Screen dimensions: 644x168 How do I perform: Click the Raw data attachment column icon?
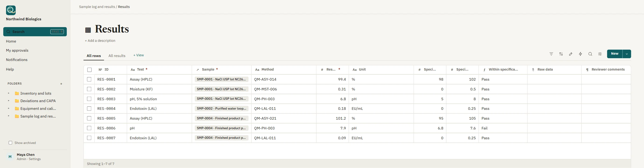pyautogui.click(x=533, y=70)
